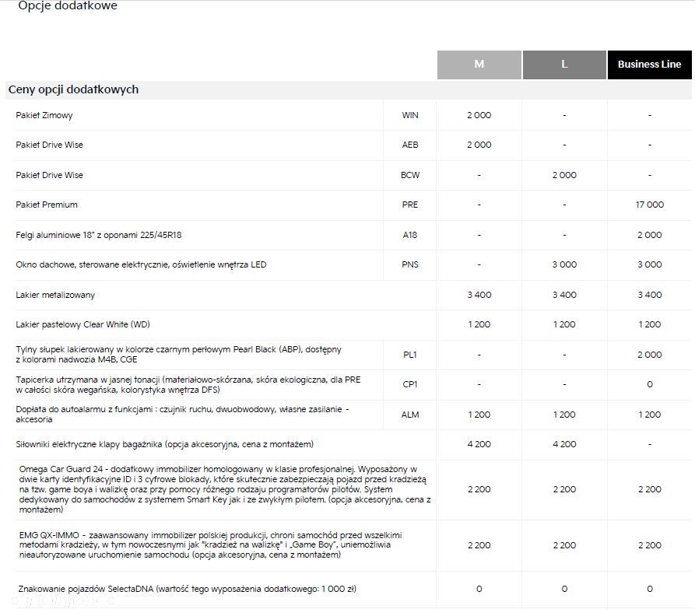Click the Pakiet Zimowy row label
695x616 pixels.
(44, 115)
